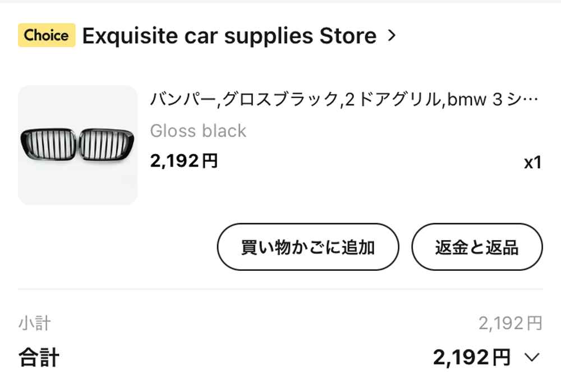Open Exquisite car supplies Store page
The image size is (561, 392).
tap(229, 36)
